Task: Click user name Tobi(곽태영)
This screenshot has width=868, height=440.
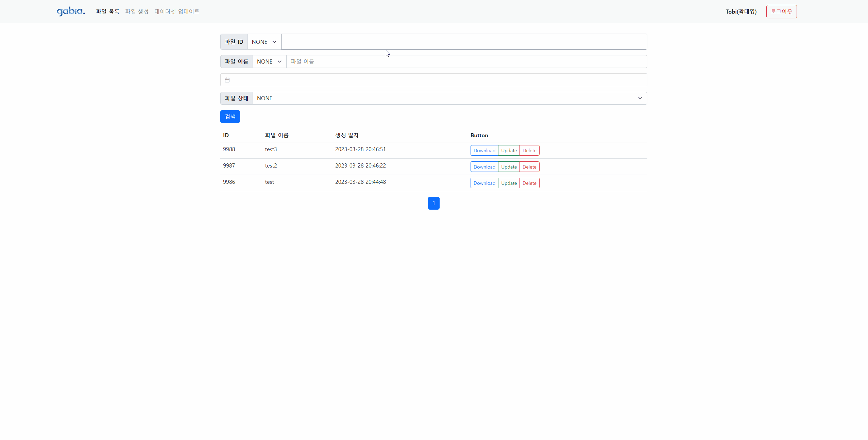Action: pos(741,12)
